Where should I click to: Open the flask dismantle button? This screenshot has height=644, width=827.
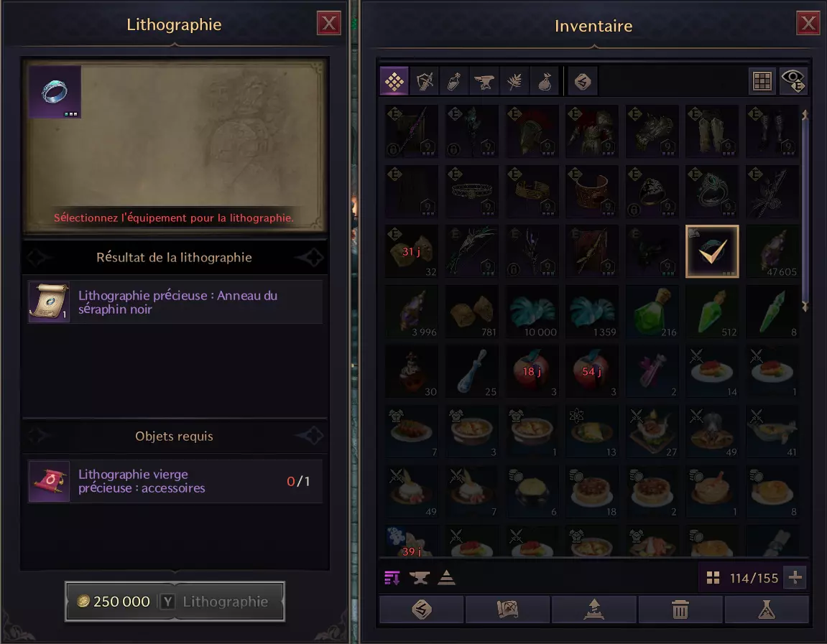click(x=767, y=610)
